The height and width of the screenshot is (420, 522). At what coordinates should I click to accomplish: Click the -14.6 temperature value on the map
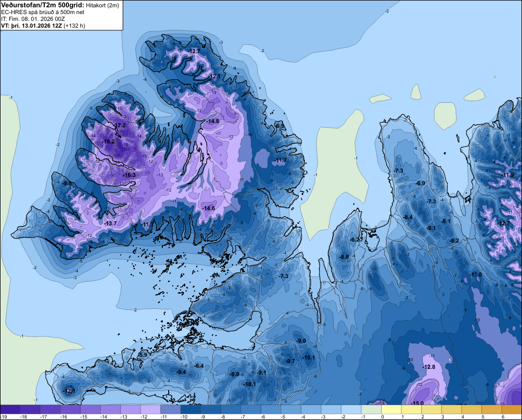(x=208, y=208)
